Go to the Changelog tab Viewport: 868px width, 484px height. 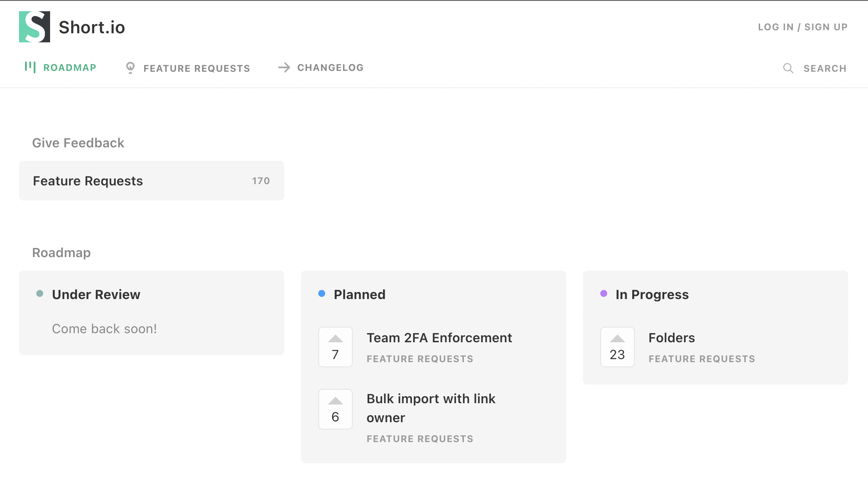(x=330, y=68)
